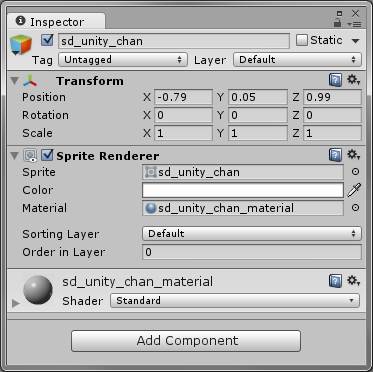This screenshot has height=372, width=373.
Task: Click the Order in Layer label
Action: click(64, 252)
